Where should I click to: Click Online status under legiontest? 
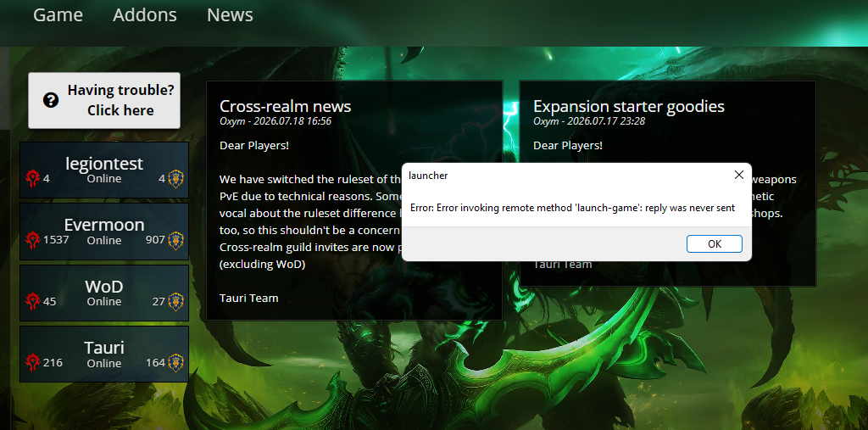104,179
